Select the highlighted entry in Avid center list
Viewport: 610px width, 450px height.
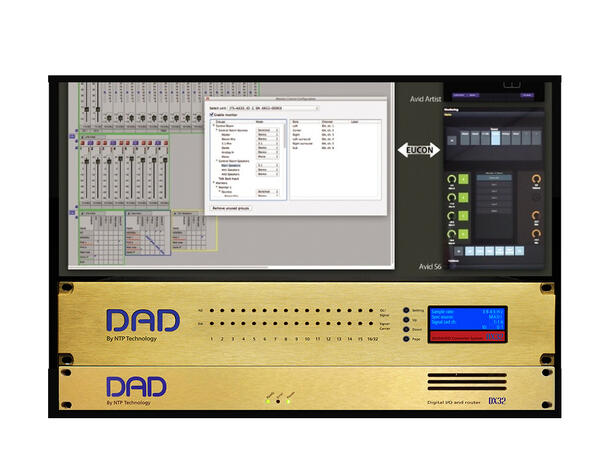click(x=494, y=178)
